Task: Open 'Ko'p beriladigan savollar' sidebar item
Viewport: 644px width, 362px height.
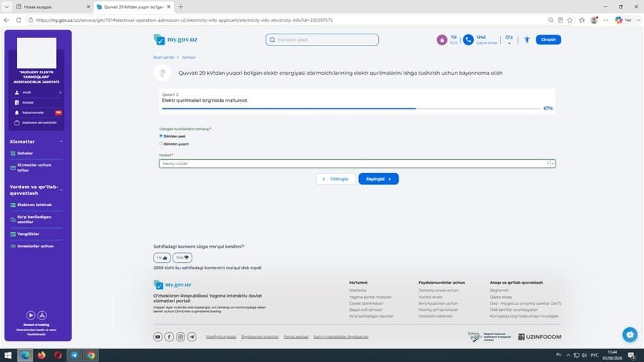Action: 34,219
